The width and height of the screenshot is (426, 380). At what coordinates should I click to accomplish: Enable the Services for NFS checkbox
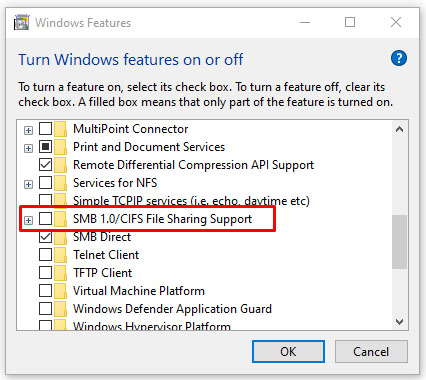click(45, 183)
